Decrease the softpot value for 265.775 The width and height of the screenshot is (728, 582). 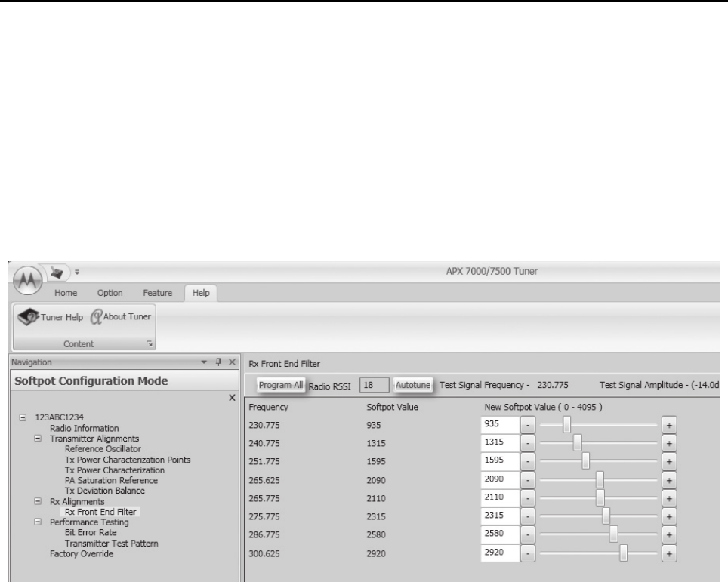527,498
